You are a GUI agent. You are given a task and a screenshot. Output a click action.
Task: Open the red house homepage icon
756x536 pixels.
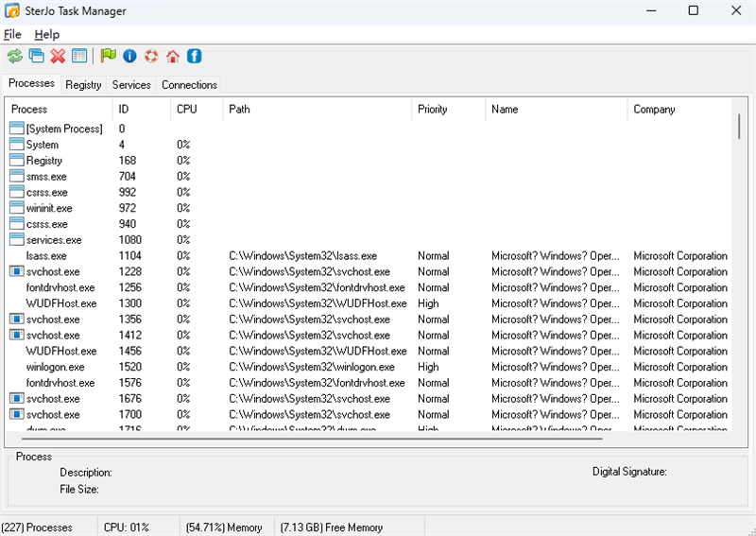tap(173, 57)
